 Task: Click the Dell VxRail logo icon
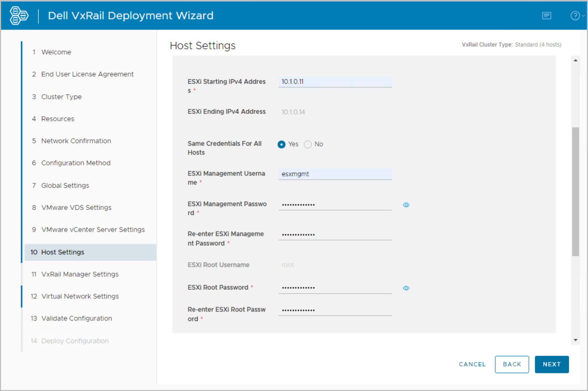[x=19, y=16]
